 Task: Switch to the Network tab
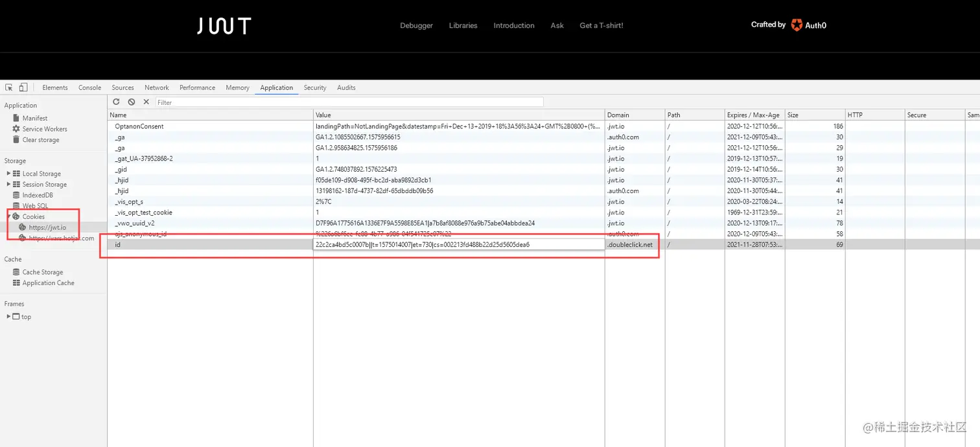(x=157, y=87)
